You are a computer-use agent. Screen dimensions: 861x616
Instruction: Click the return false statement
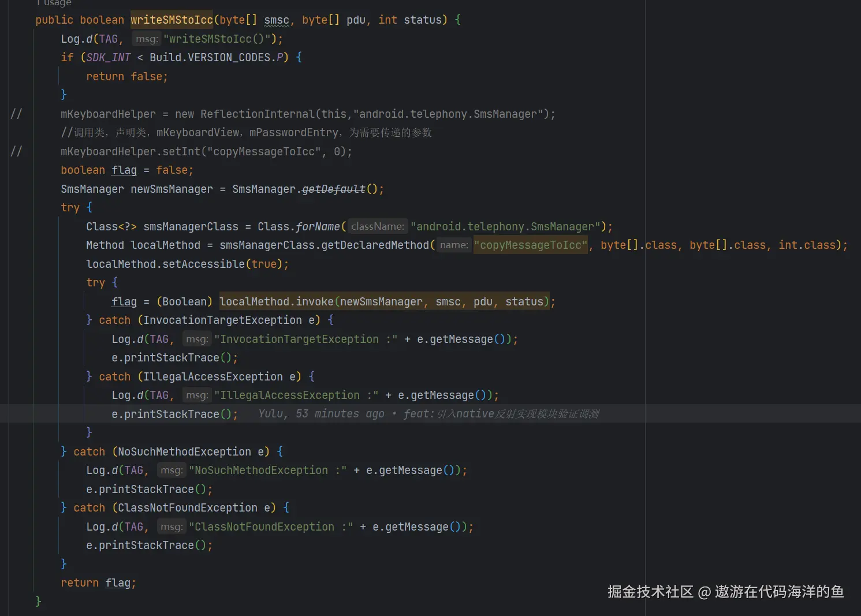point(126,77)
